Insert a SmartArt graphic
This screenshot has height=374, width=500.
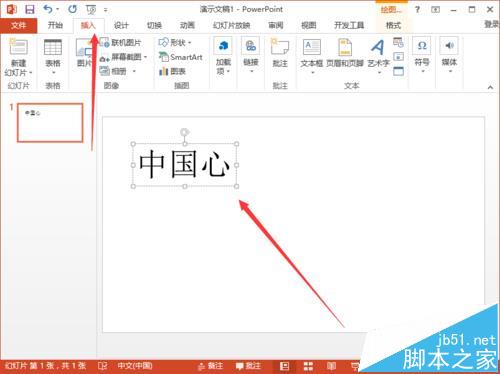click(x=181, y=57)
